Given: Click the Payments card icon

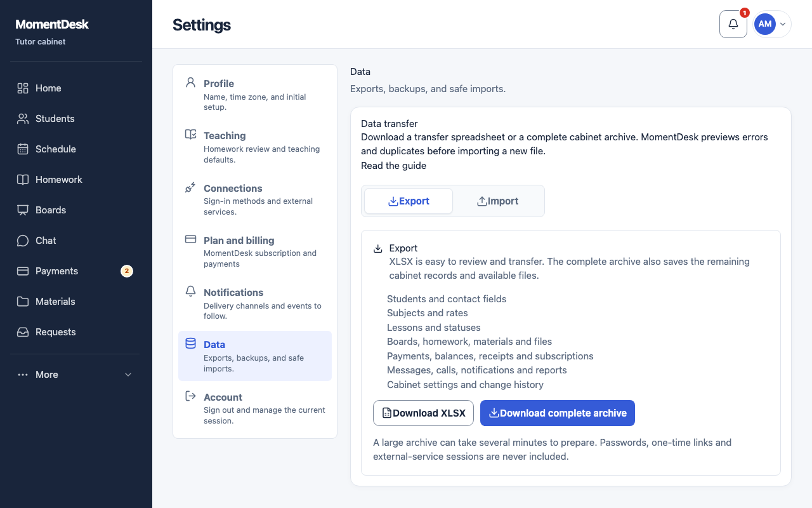Looking at the screenshot, I should [23, 271].
